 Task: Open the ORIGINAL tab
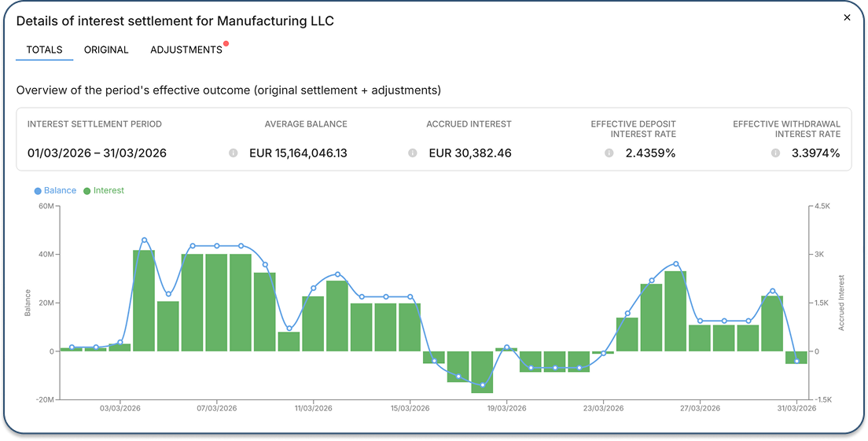106,50
